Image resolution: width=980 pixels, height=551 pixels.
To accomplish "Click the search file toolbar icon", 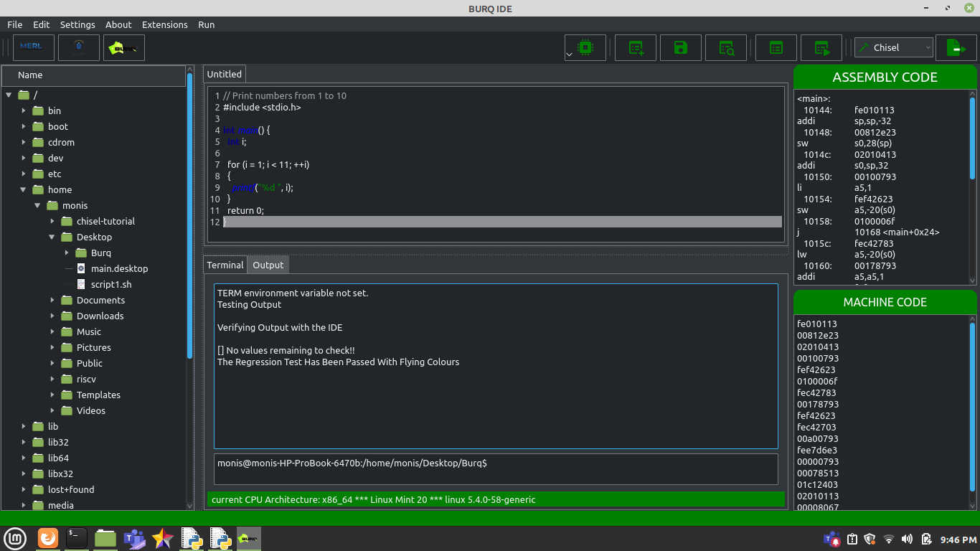I will [726, 48].
